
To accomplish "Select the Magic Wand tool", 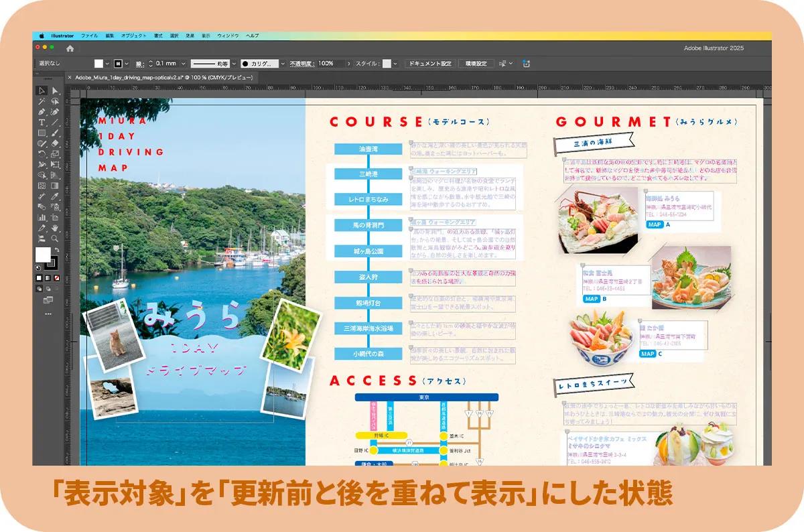I will pyautogui.click(x=42, y=101).
